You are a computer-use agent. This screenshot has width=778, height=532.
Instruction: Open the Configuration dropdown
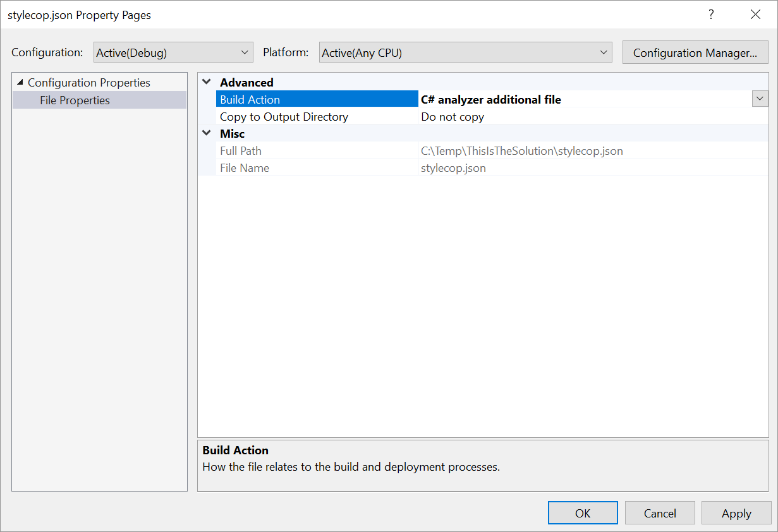tap(245, 52)
